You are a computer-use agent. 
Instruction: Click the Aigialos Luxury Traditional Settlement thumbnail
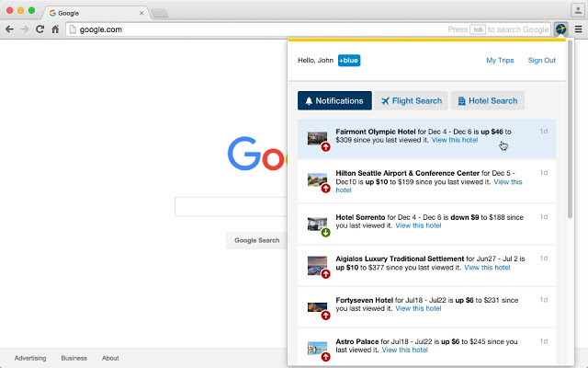point(317,266)
